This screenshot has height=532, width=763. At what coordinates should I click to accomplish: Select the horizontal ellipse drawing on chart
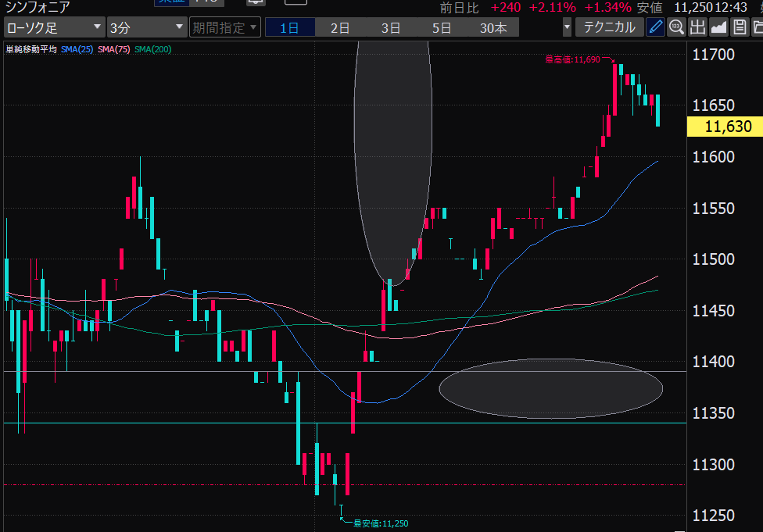point(551,388)
